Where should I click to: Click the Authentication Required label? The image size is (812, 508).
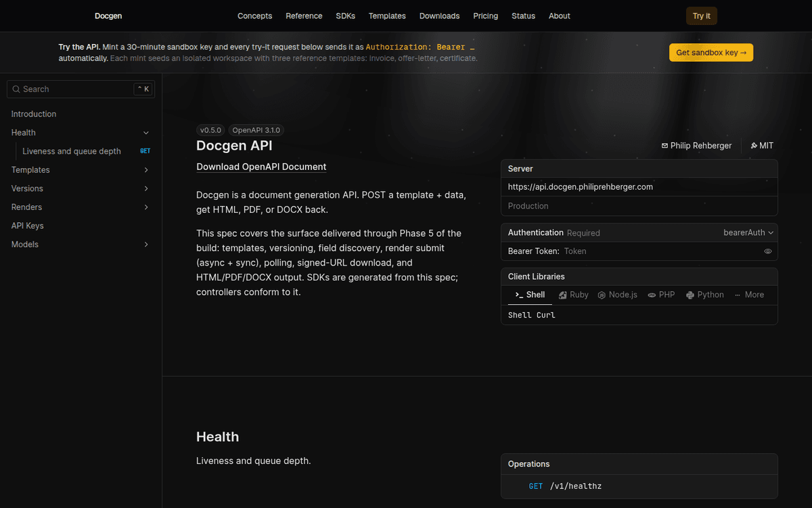click(x=554, y=232)
